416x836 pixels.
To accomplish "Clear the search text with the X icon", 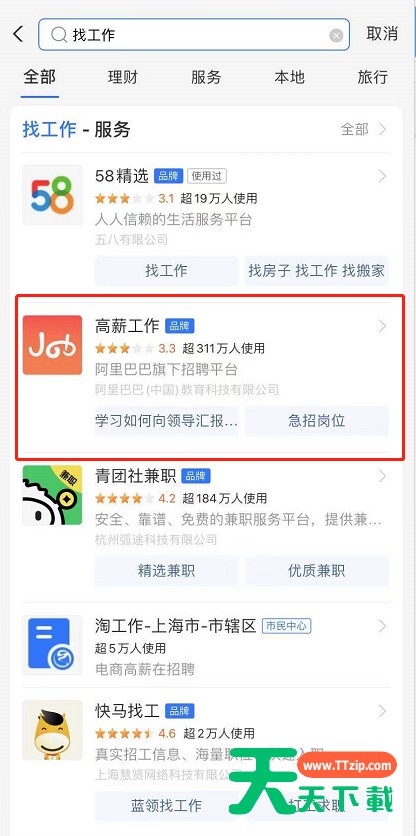I will coord(336,35).
